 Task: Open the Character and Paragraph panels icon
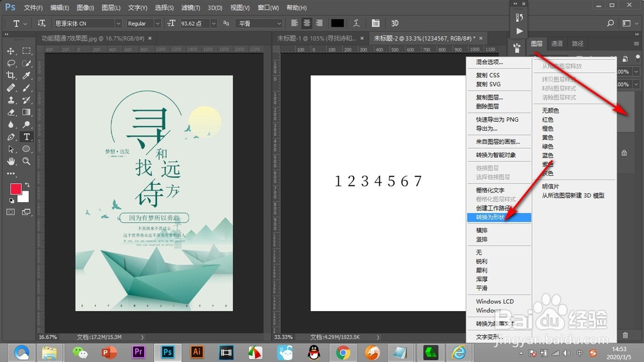[x=375, y=23]
